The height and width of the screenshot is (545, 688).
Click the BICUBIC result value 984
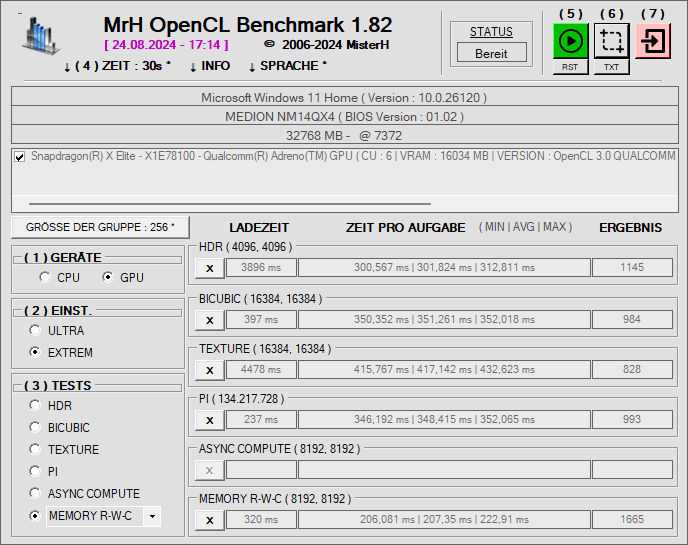click(x=632, y=319)
